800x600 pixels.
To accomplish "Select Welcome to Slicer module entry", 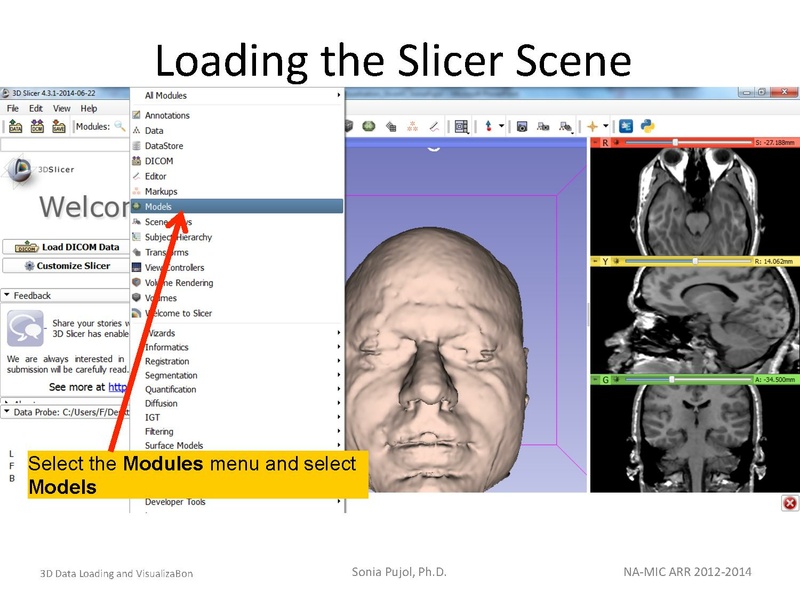I will (237, 313).
